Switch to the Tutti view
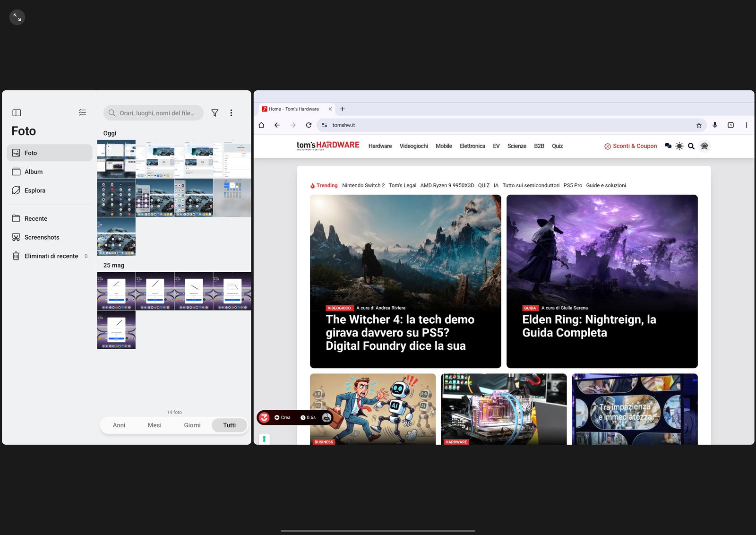Screen dimensions: 756x535 [230, 425]
